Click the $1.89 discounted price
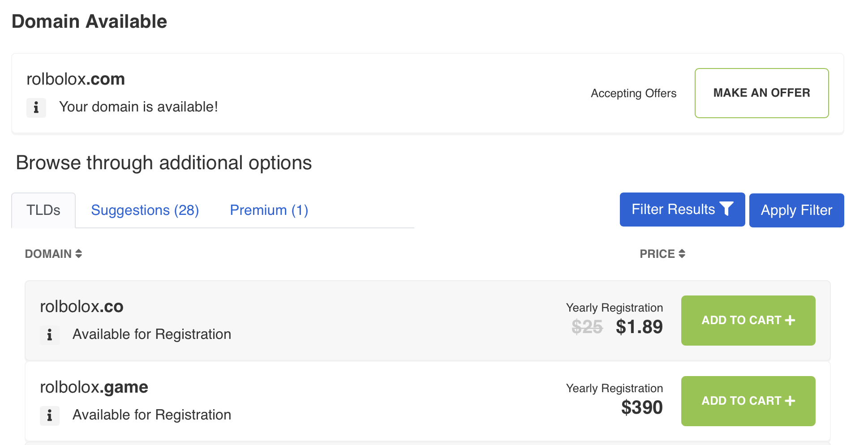Screen dimensions: 868x445 click(x=639, y=327)
